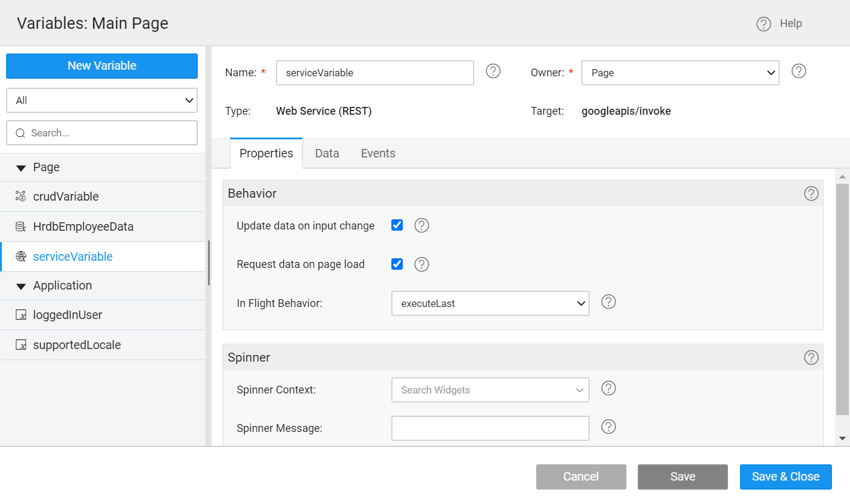Click help icon beside In Flight Behavior

click(608, 302)
